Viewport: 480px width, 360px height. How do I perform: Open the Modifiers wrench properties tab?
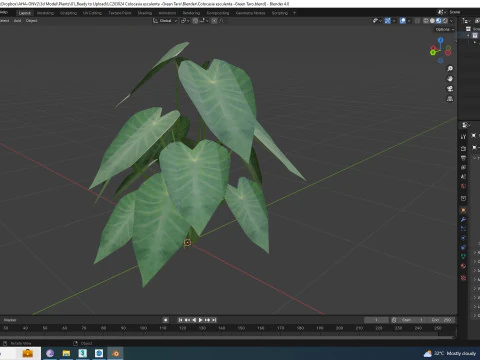(x=463, y=219)
